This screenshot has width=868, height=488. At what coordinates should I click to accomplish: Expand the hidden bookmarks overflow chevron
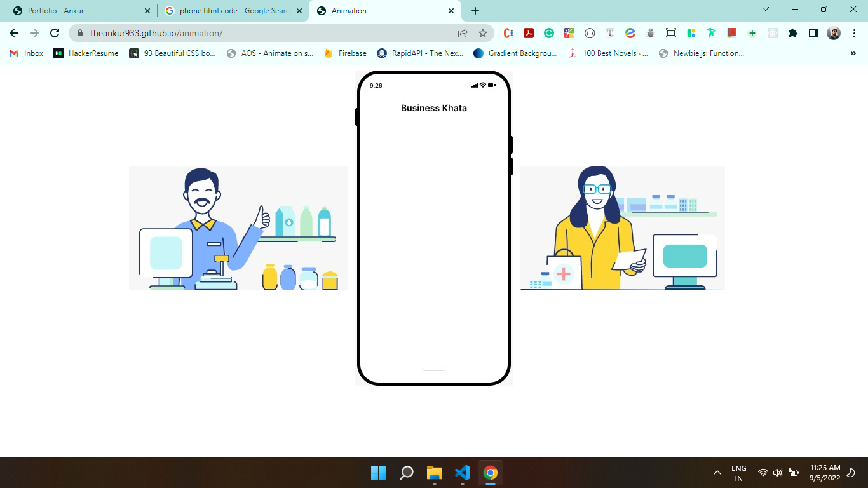click(853, 53)
